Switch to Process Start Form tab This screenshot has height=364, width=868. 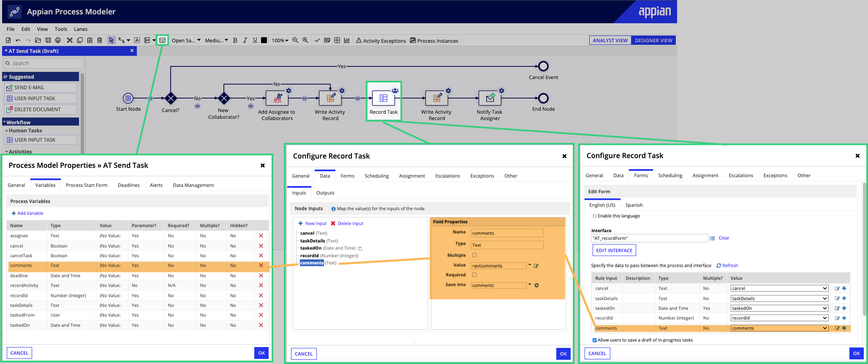[87, 185]
